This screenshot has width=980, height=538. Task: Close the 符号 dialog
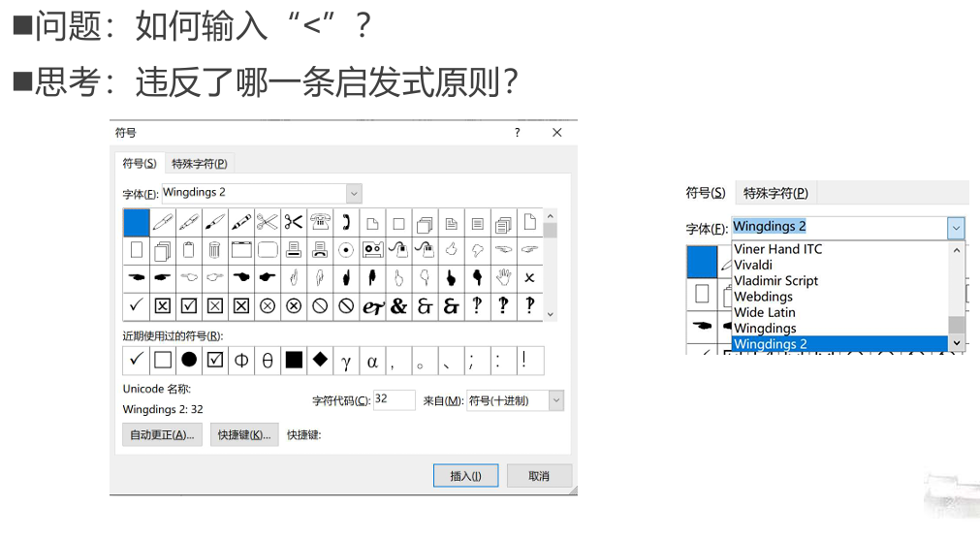point(556,133)
